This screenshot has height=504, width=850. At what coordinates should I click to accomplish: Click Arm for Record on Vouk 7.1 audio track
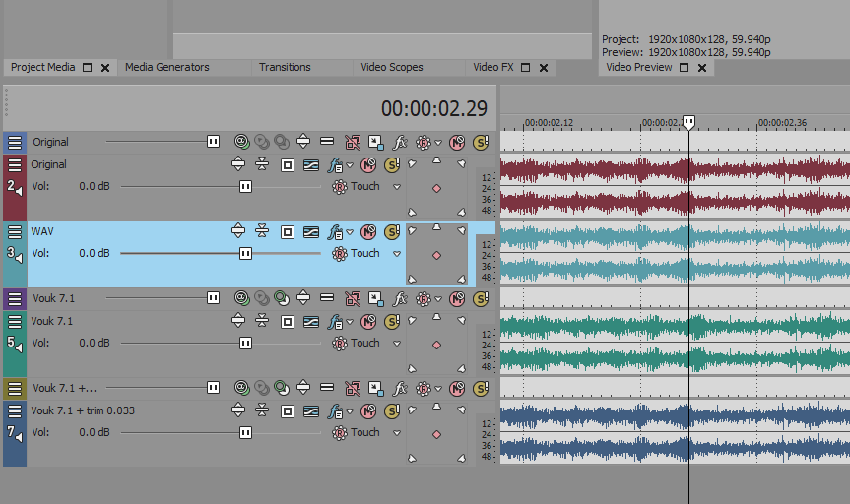click(288, 321)
